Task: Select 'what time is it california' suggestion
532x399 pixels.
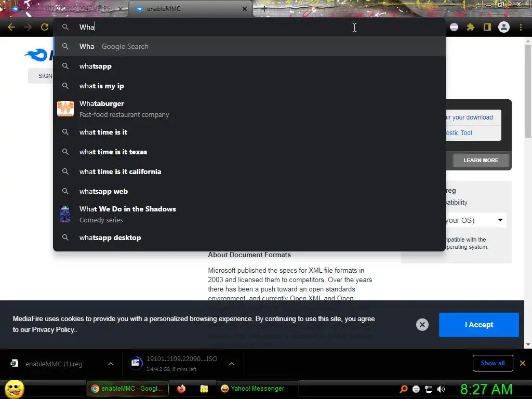Action: (x=249, y=171)
